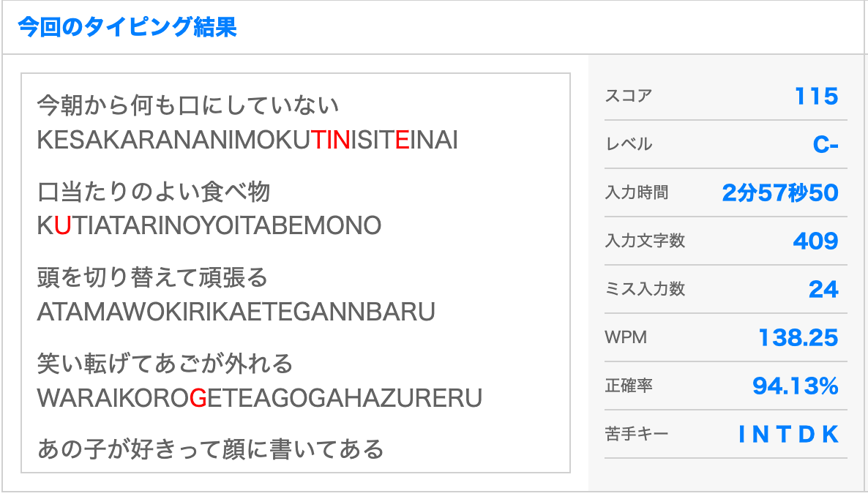Viewport: 868px width, 499px height.
Task: Click the sentence 今朝から何も口にしていない
Action: (x=188, y=106)
